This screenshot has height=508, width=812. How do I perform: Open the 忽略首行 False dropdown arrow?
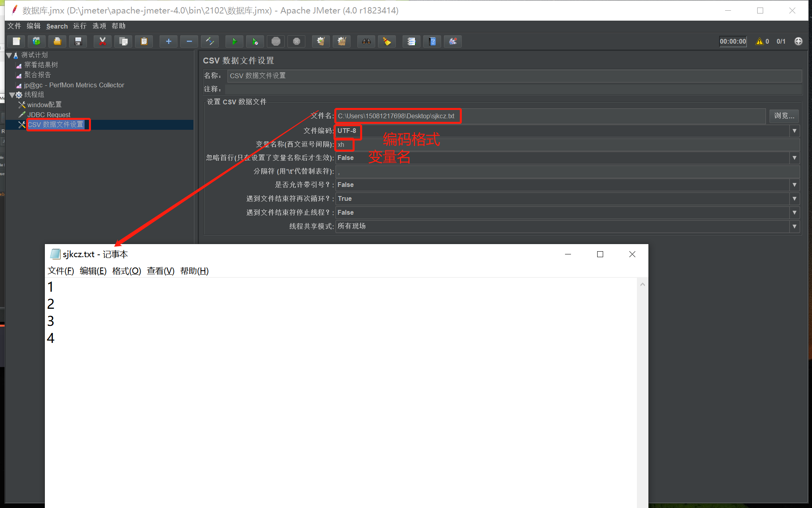794,158
